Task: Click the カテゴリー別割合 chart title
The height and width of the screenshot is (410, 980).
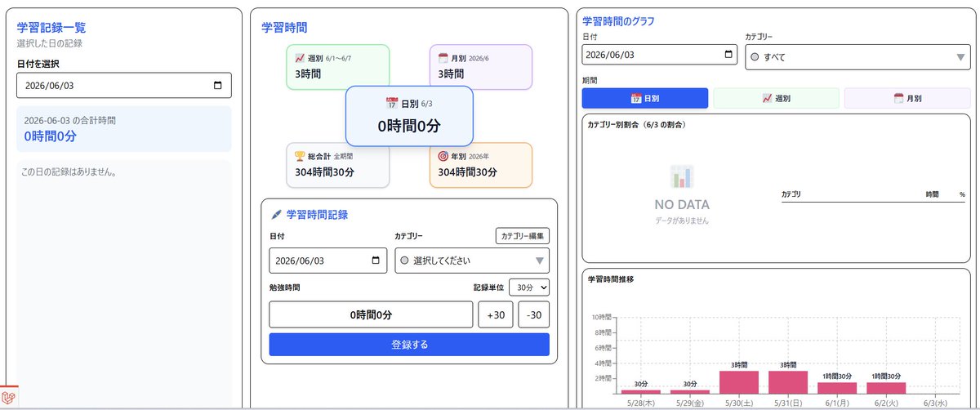Action: pos(637,125)
